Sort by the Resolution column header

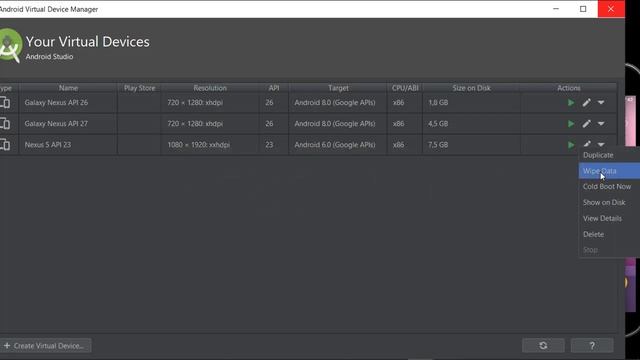[210, 88]
